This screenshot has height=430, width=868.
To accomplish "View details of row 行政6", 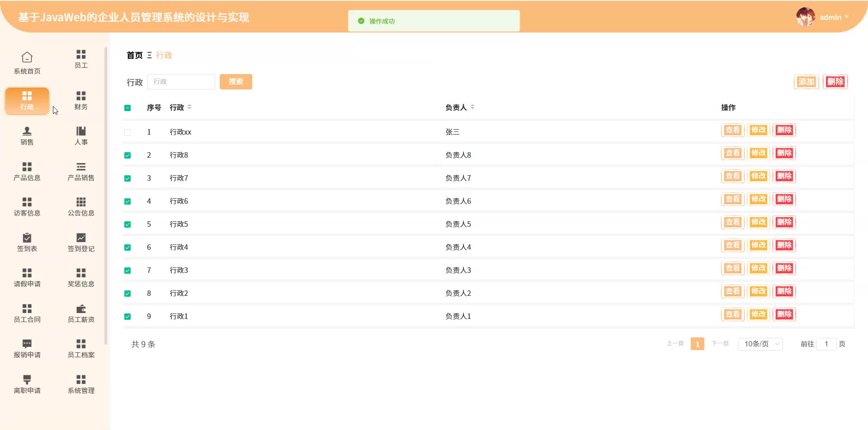I will (x=733, y=199).
